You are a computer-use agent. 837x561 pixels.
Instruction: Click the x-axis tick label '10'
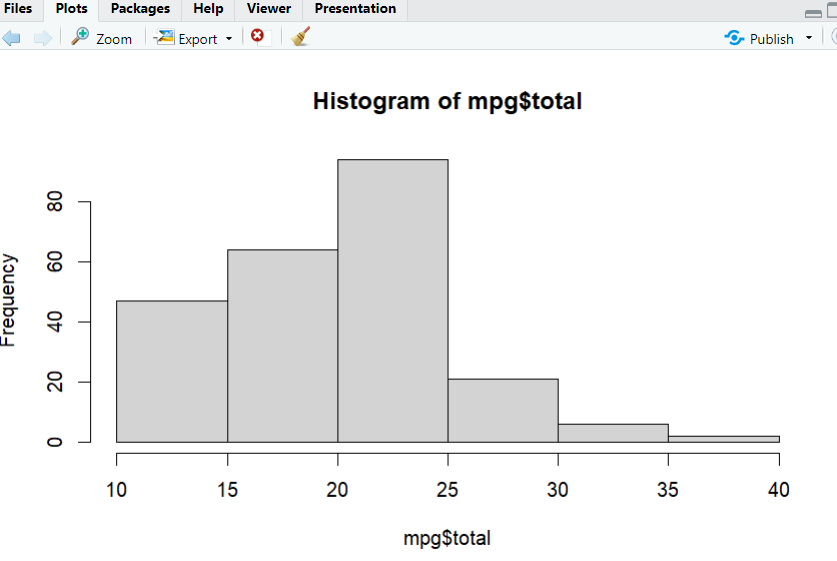[x=116, y=489]
